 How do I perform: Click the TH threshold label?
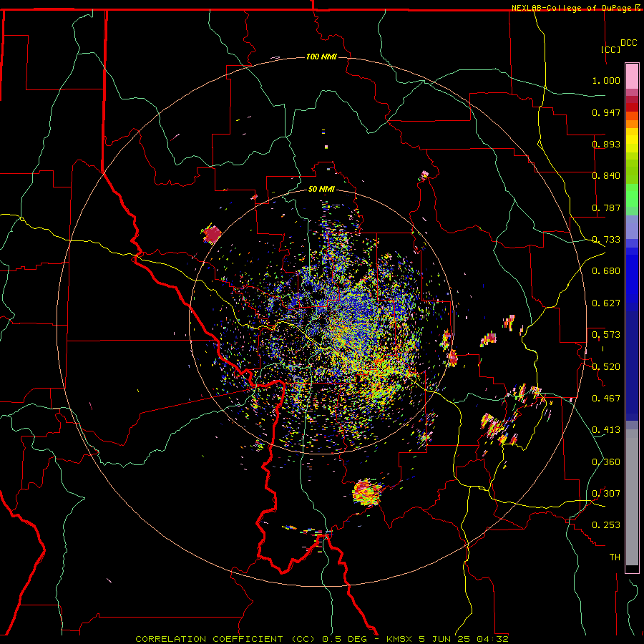(615, 557)
